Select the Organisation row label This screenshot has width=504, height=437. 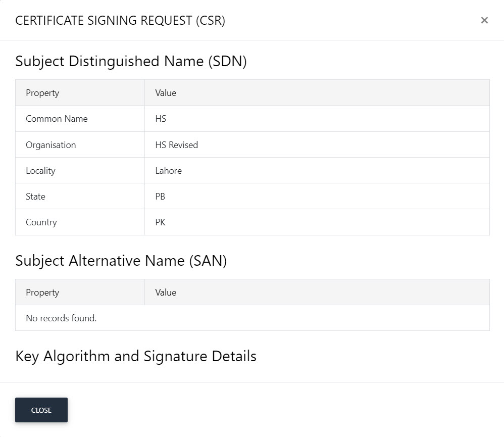click(x=51, y=145)
